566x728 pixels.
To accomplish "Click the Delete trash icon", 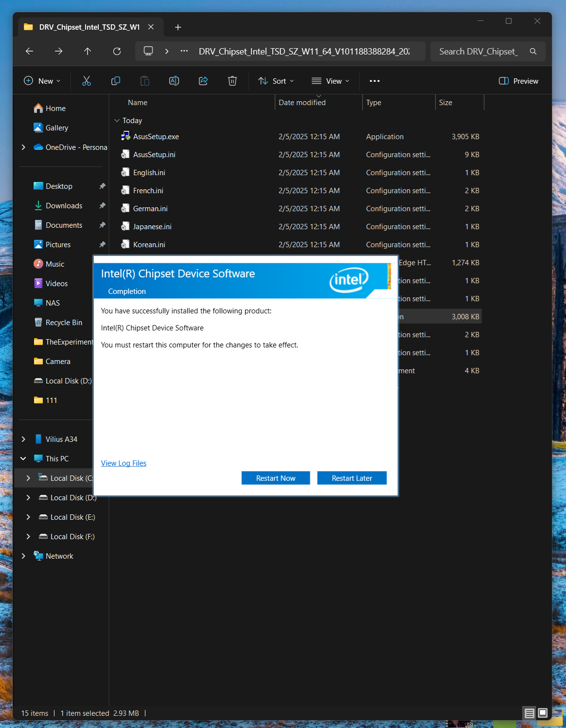I will (232, 81).
